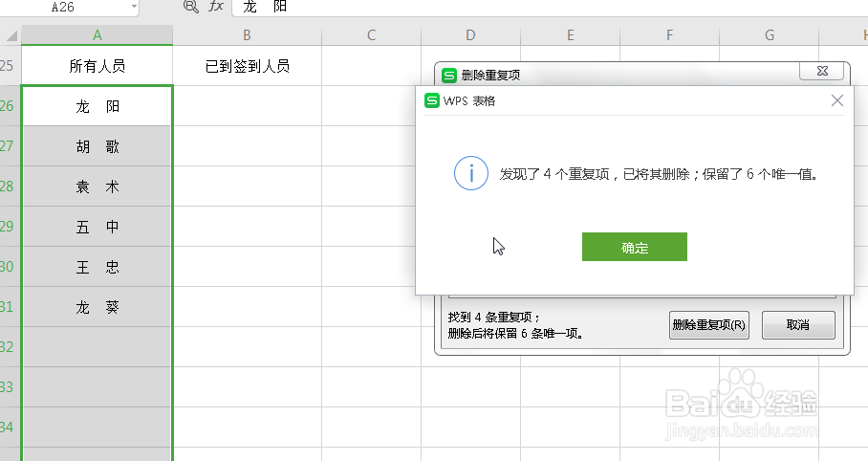
Task: Select column B header
Action: [247, 35]
